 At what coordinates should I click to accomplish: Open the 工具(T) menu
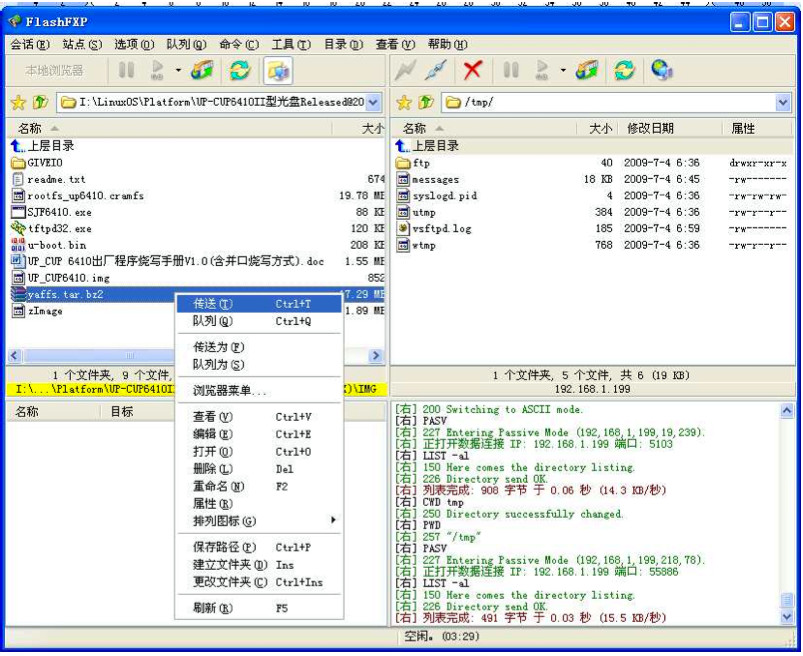(291, 45)
